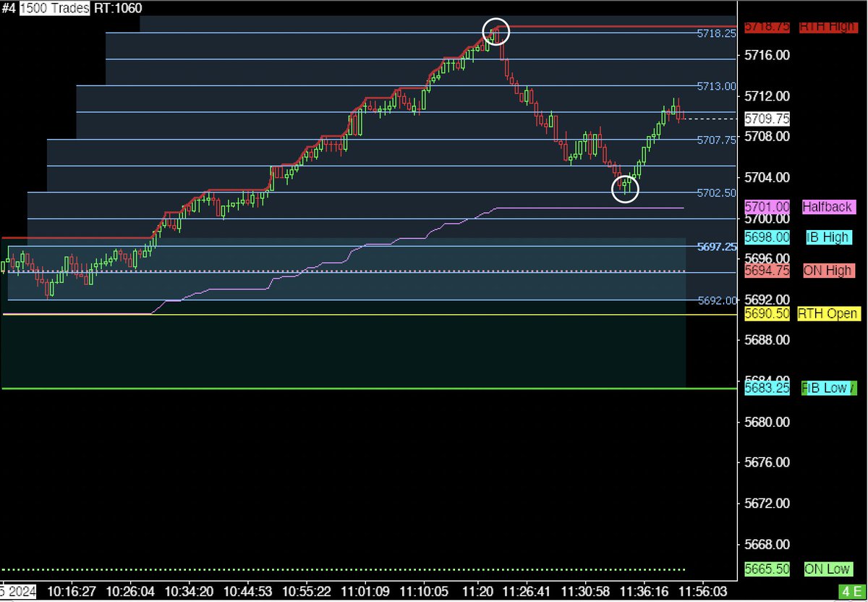Click the yellow 5690.50 price tag
Image resolution: width=868 pixels, height=602 pixels.
[767, 314]
